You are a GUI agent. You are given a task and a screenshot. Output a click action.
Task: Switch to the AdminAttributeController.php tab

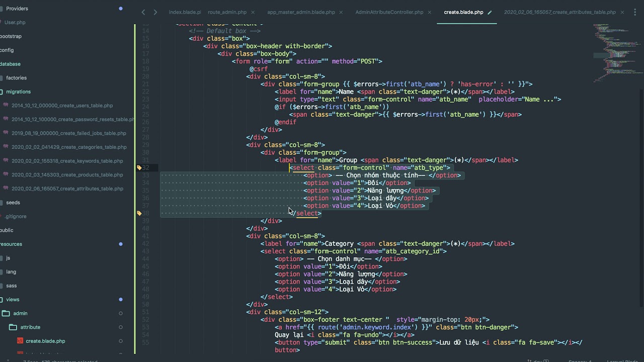[x=389, y=12]
